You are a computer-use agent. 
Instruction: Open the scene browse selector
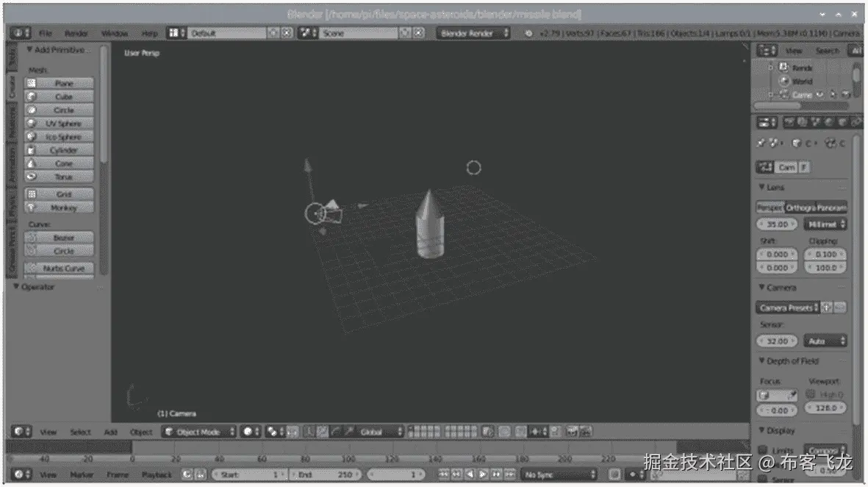[x=308, y=33]
